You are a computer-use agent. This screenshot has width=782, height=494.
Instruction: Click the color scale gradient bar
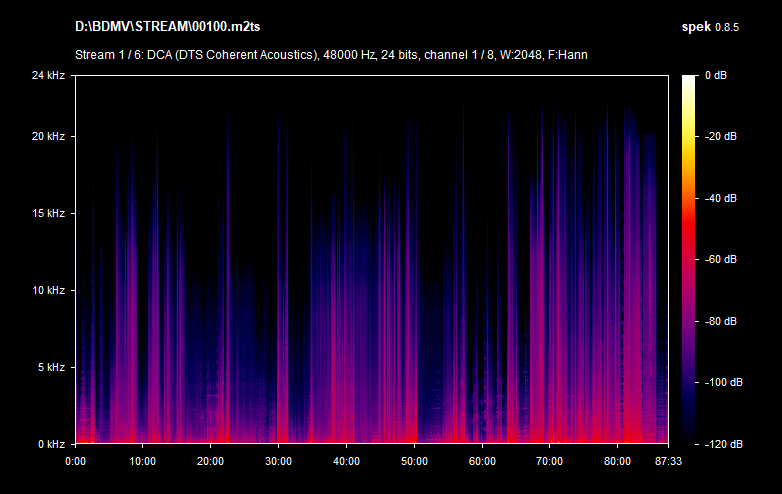[x=690, y=259]
